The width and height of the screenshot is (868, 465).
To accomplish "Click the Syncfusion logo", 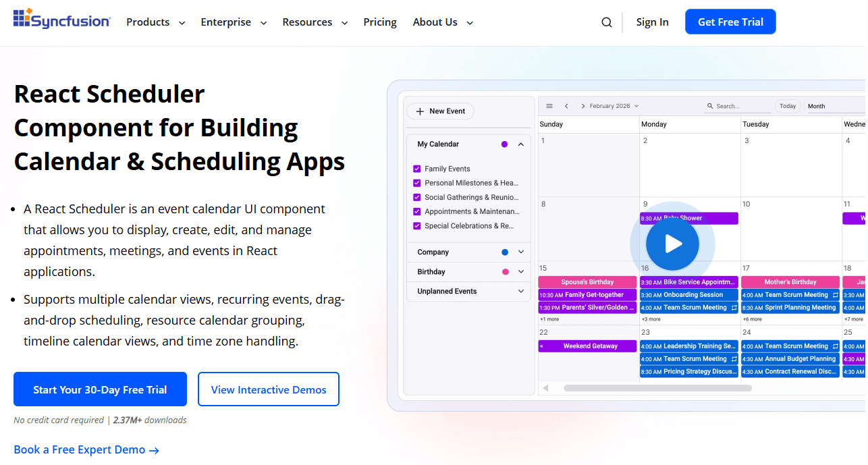I will (62, 19).
